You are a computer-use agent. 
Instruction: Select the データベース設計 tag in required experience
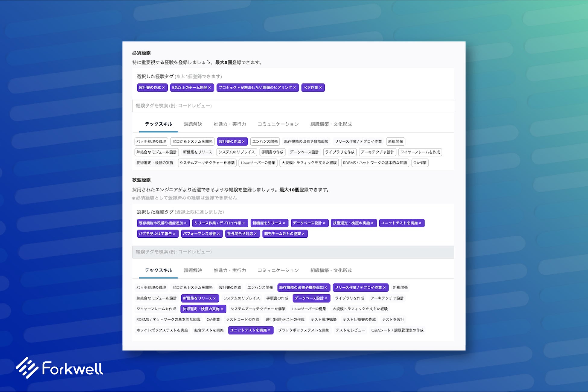(304, 152)
